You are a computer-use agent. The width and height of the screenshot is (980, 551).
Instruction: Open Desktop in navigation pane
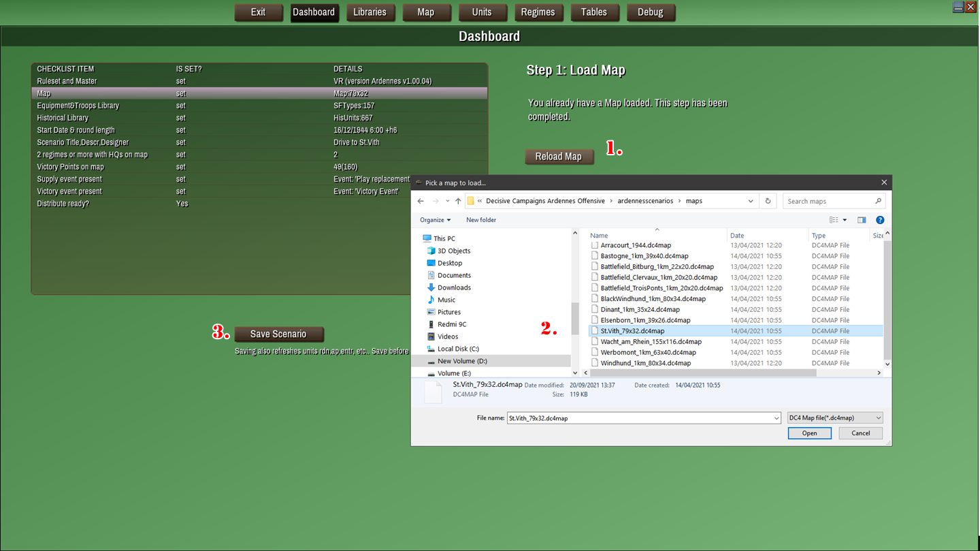click(x=450, y=263)
